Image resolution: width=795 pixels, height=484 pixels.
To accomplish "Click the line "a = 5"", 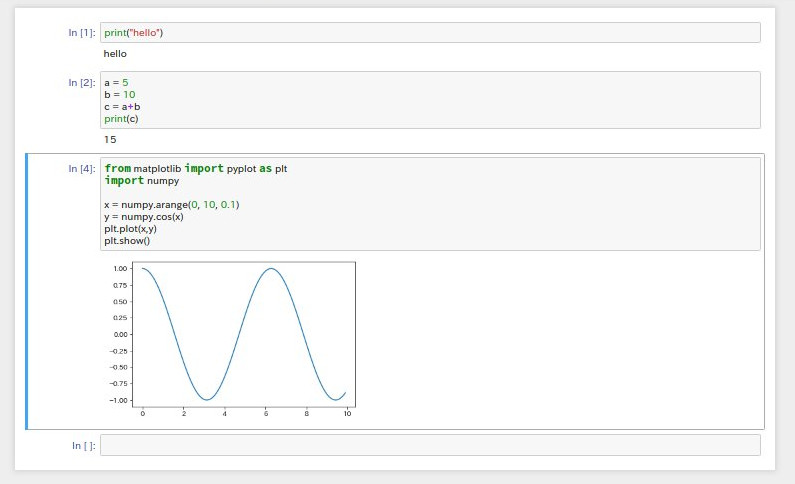I will pyautogui.click(x=116, y=83).
